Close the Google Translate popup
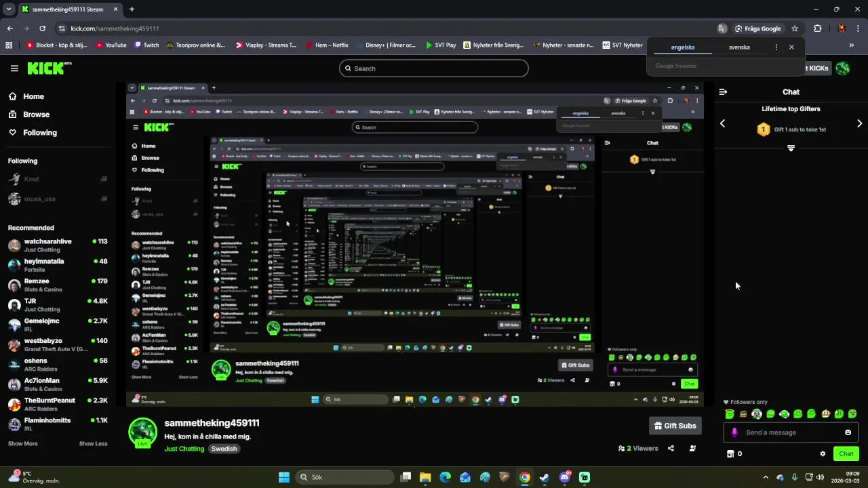 791,47
